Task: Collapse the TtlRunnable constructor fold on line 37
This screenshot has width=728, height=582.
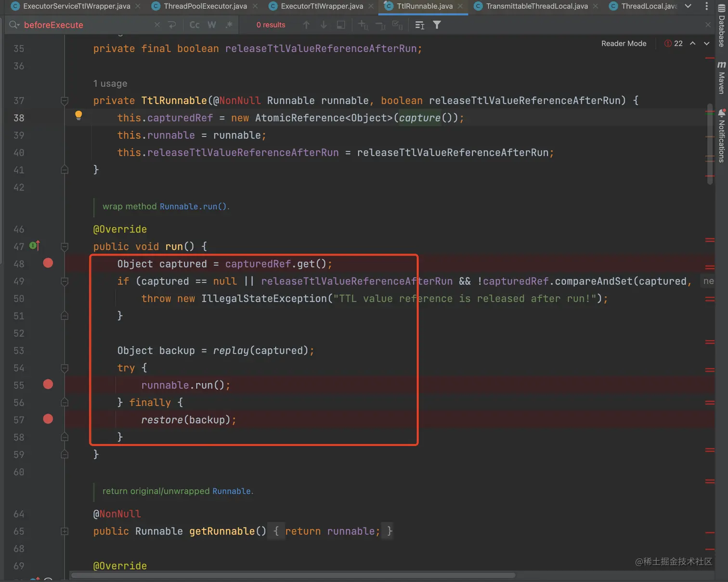Action: (x=65, y=101)
